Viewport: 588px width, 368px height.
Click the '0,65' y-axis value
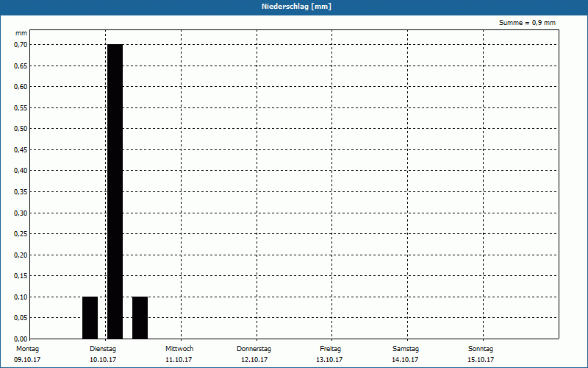(21, 66)
